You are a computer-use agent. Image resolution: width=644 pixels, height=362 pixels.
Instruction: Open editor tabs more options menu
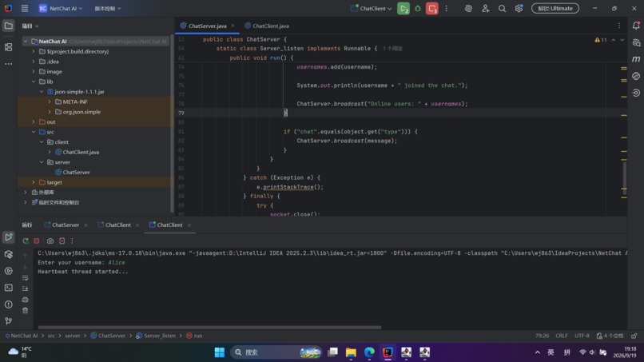click(x=619, y=26)
